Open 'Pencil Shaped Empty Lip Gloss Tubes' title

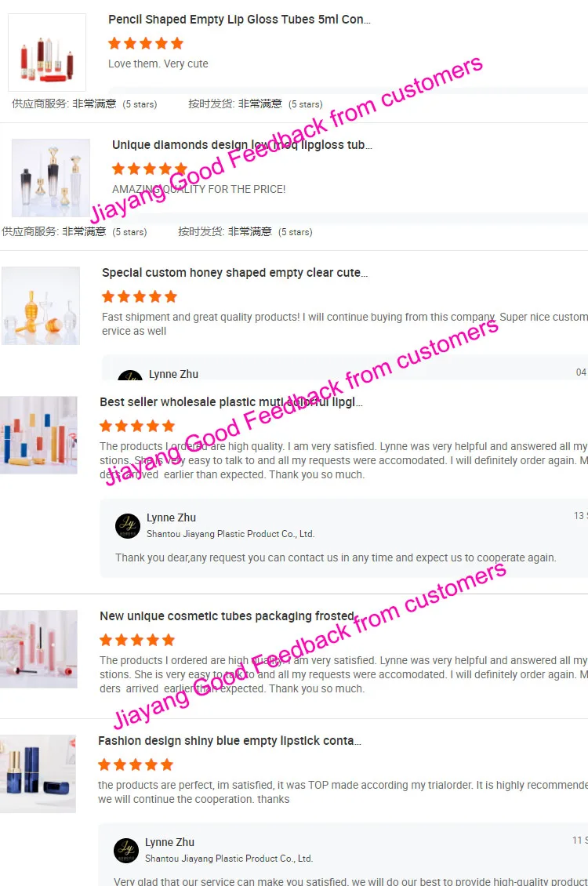click(239, 20)
